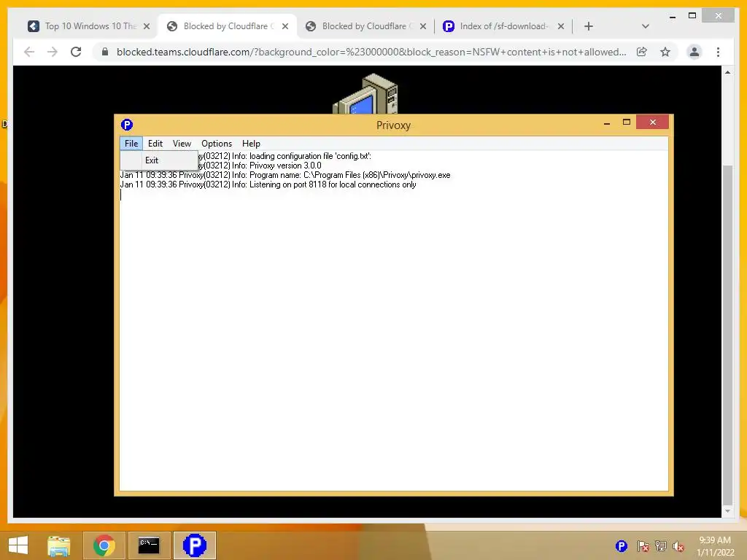747x560 pixels.
Task: Click the Chrome vertical scrollbar thumb
Action: (727, 334)
